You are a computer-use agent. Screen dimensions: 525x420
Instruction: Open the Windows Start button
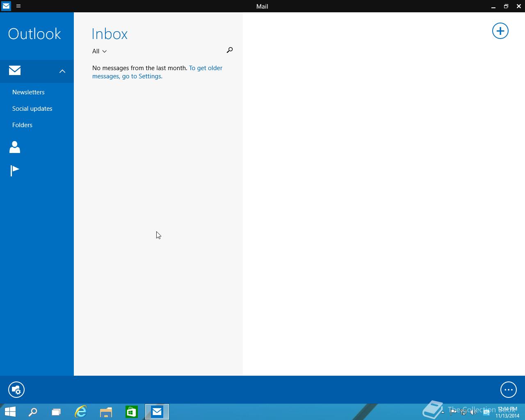coord(10,412)
